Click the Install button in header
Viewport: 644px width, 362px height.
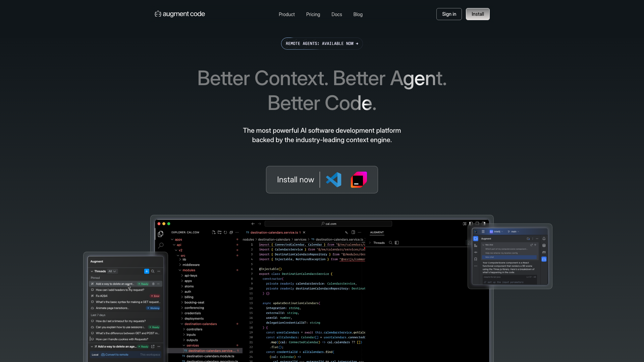point(478,14)
